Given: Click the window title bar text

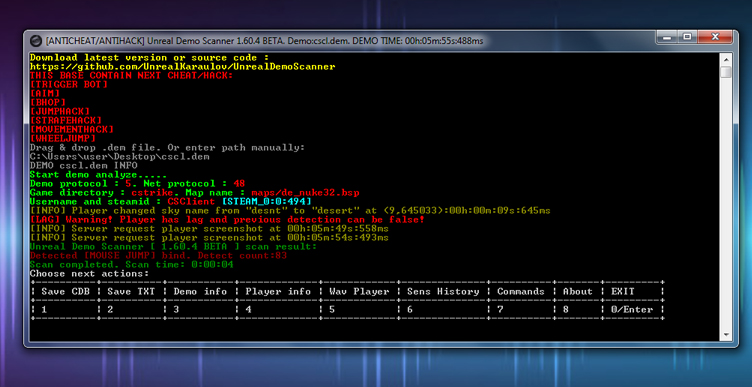Looking at the screenshot, I should 264,41.
